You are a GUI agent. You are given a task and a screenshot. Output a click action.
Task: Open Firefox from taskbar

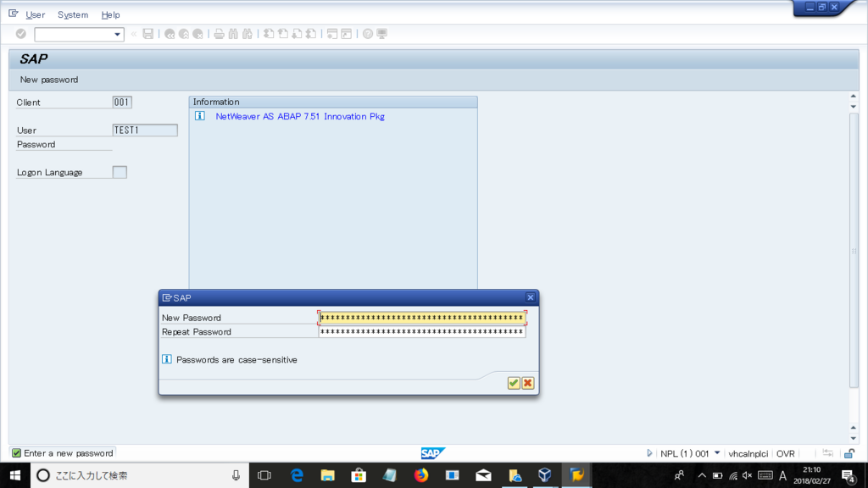click(421, 475)
